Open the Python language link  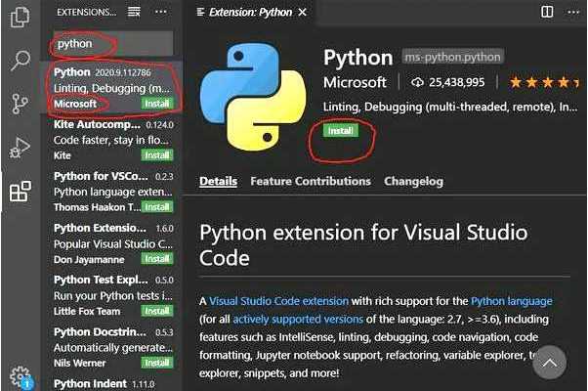(x=512, y=301)
